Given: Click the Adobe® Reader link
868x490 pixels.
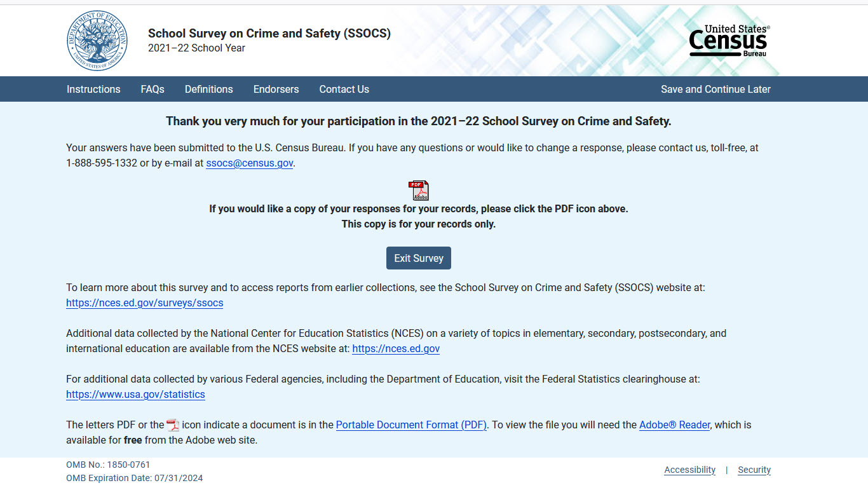Looking at the screenshot, I should pyautogui.click(x=674, y=425).
